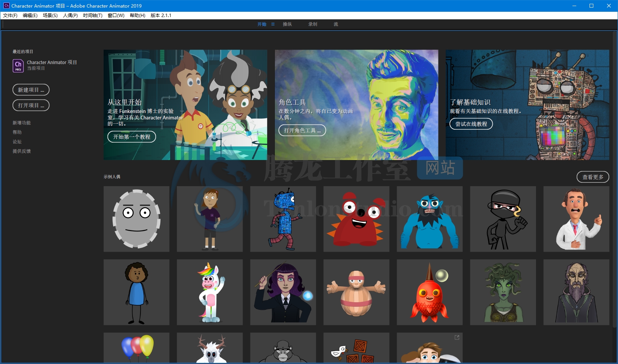Open the 论坛 link
Screen dimensions: 618x364
pos(17,142)
